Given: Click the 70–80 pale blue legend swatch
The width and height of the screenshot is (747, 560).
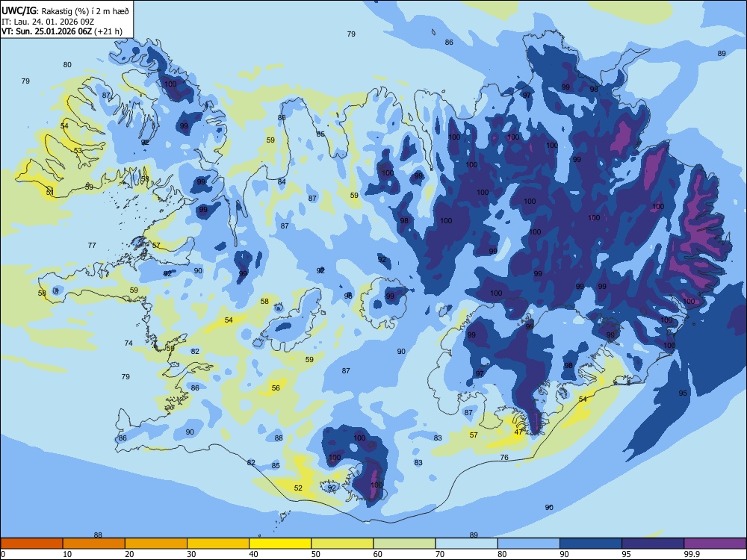Looking at the screenshot, I should point(467,544).
